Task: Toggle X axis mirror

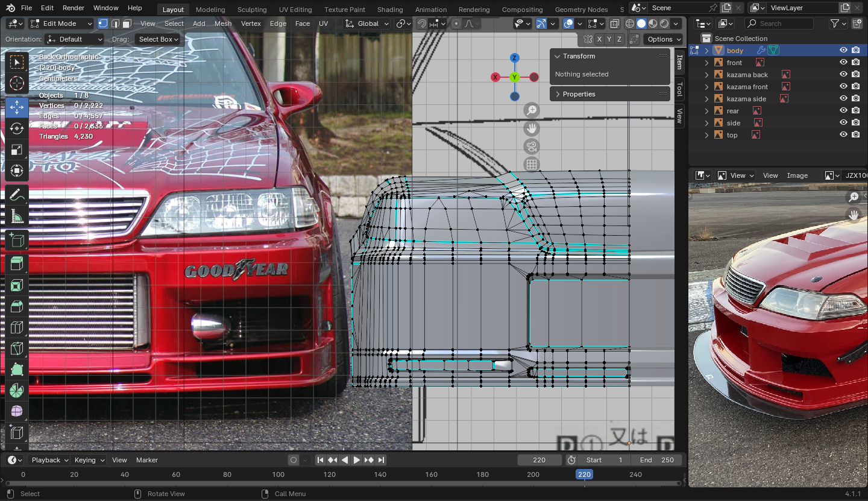Action: click(x=599, y=39)
